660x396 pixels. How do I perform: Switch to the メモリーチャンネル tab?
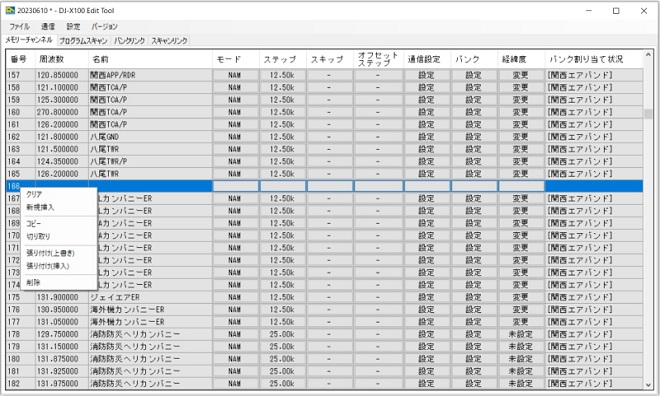tap(29, 40)
